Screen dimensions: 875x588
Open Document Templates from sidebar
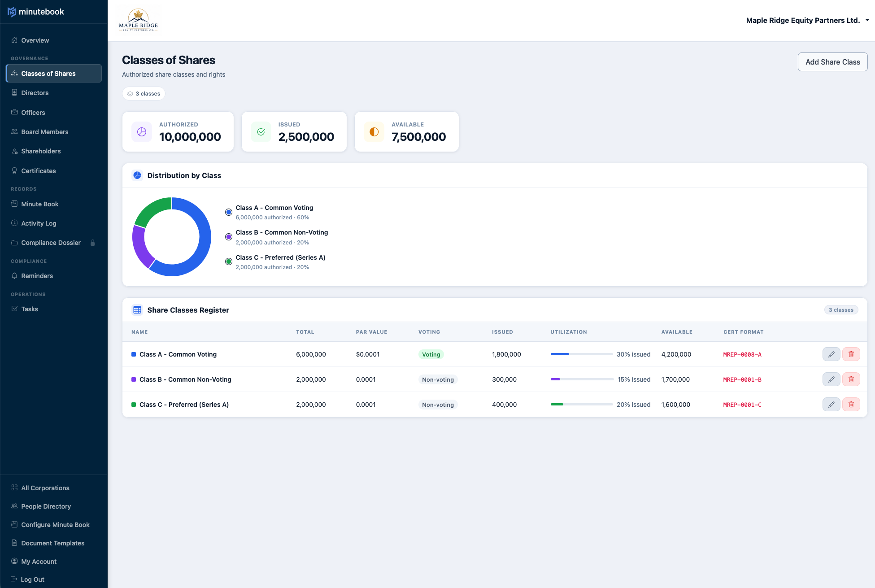click(x=52, y=543)
